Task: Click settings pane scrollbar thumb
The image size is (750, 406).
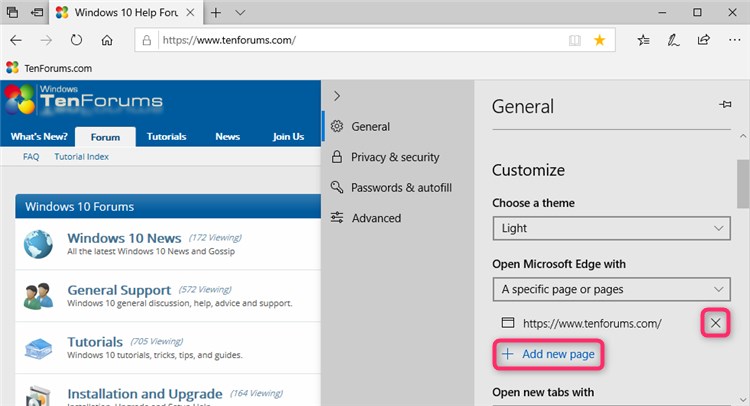Action: (743, 184)
